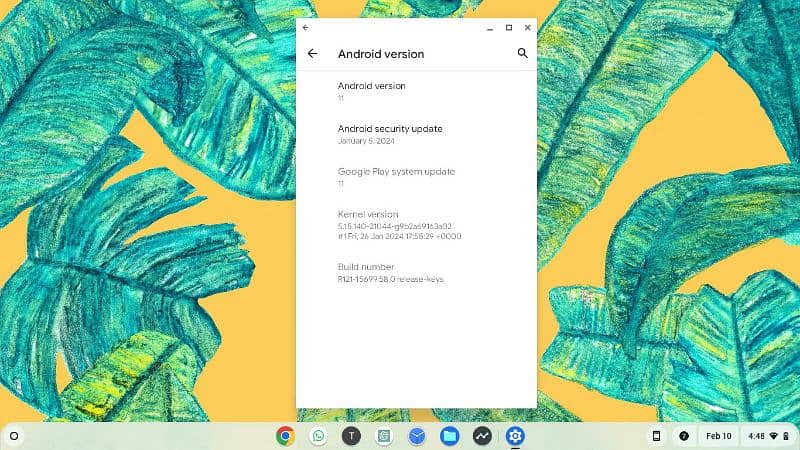Screen dimensions: 800x450
Task: Maximize the Android version window
Action: (509, 27)
